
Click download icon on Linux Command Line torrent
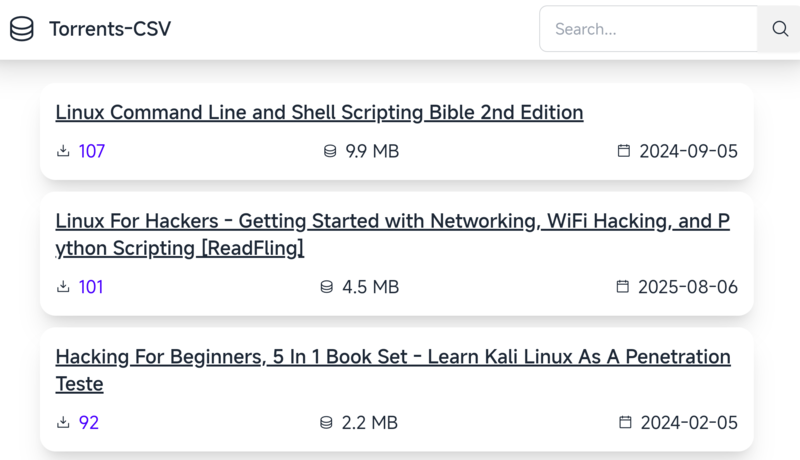[x=63, y=151]
